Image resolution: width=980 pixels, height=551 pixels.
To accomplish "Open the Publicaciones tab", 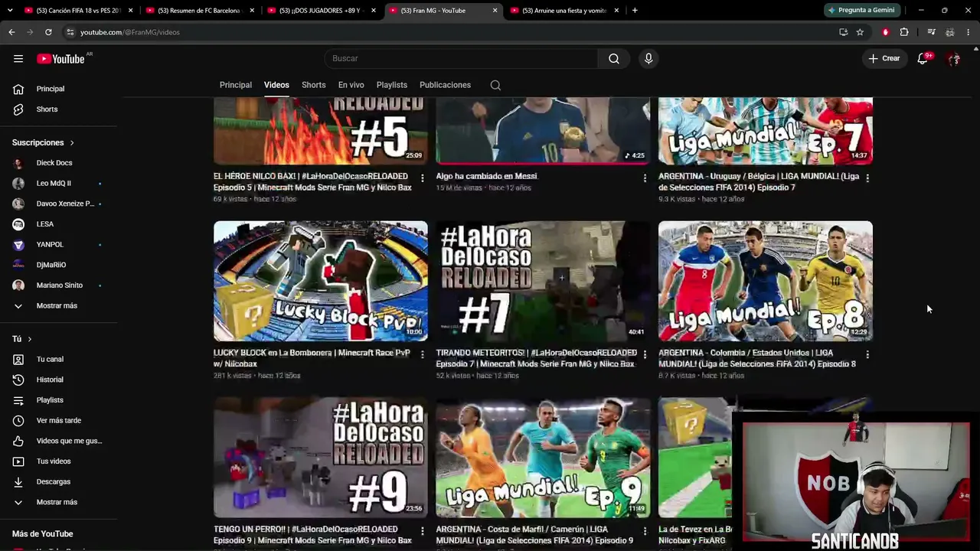I will (445, 85).
